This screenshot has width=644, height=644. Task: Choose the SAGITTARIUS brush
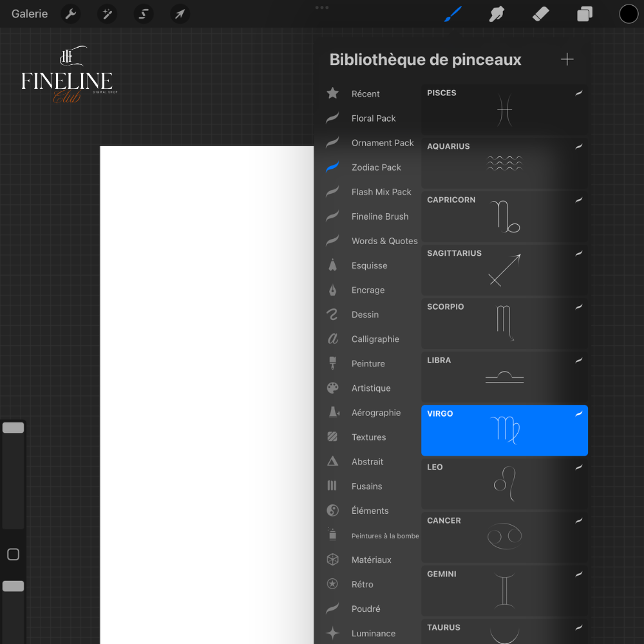[x=504, y=270]
